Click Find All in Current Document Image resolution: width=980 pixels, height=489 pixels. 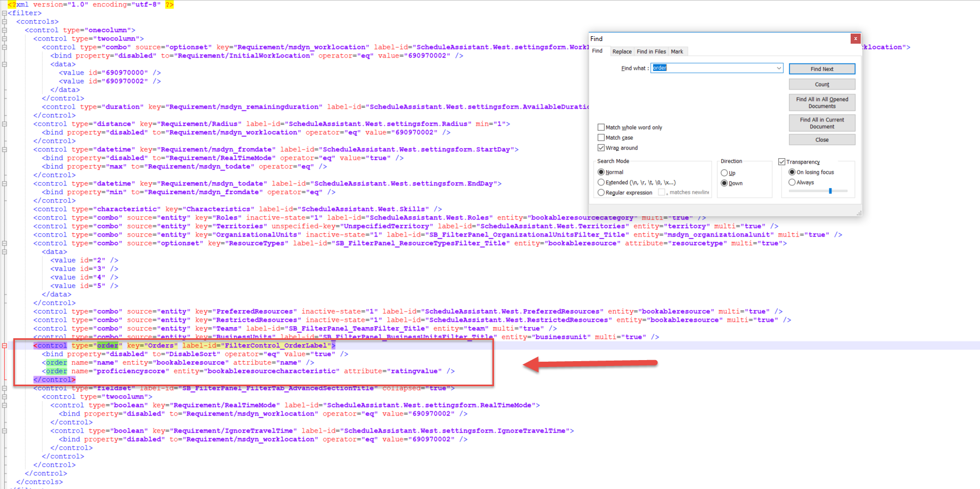coord(821,123)
